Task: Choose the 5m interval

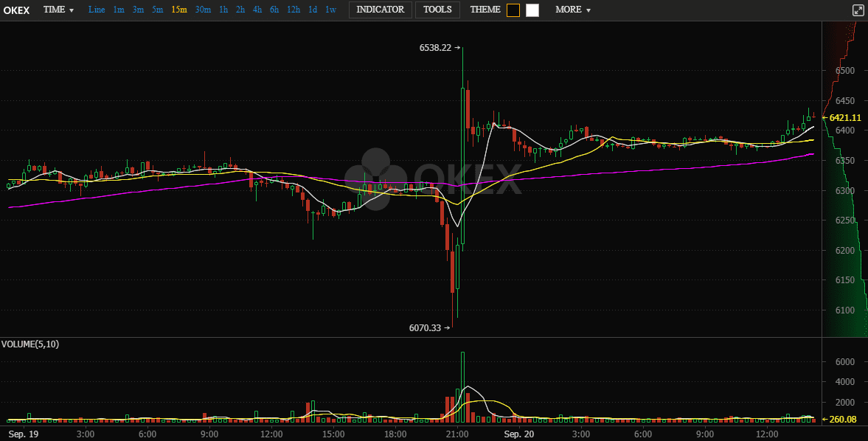Action: pyautogui.click(x=158, y=10)
